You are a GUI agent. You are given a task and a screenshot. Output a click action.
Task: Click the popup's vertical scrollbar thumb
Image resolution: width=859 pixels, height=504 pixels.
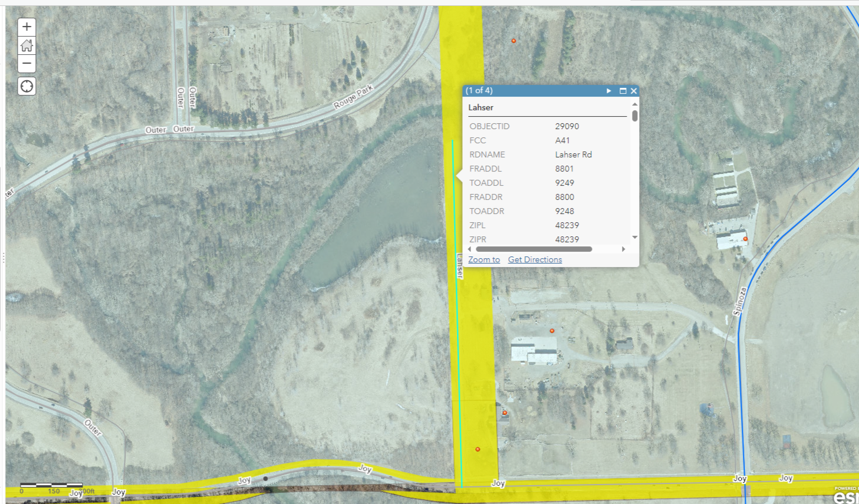pyautogui.click(x=635, y=115)
